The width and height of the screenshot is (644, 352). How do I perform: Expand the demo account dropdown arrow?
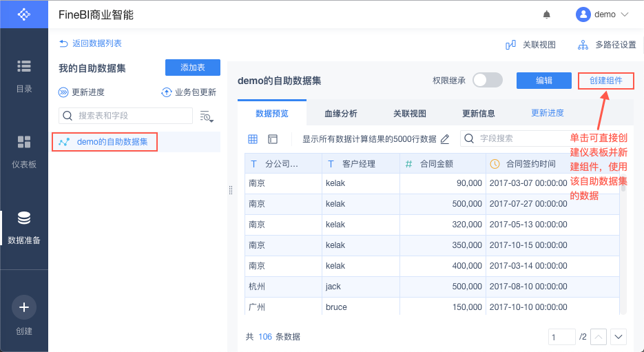coord(625,14)
